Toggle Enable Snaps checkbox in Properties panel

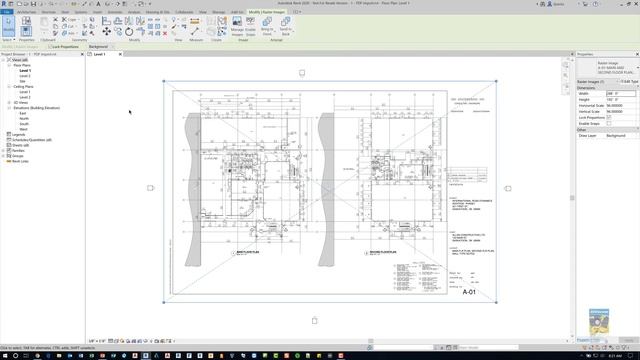pyautogui.click(x=609, y=123)
